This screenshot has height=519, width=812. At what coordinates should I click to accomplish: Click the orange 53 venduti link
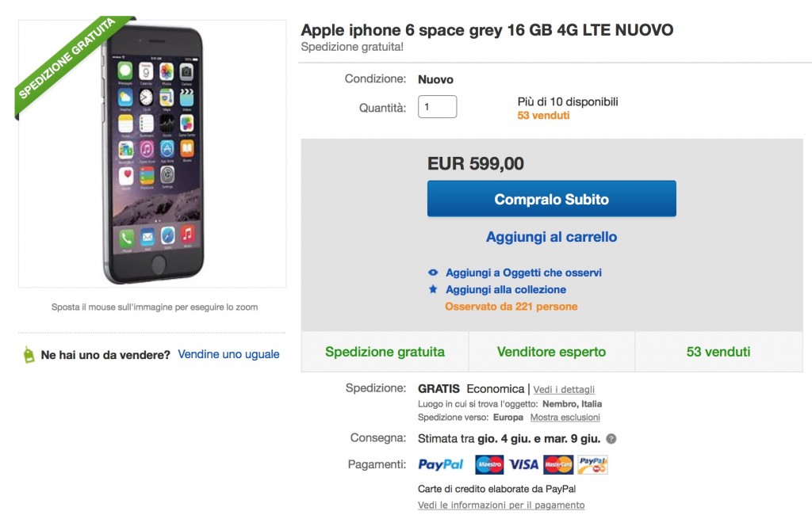(543, 116)
